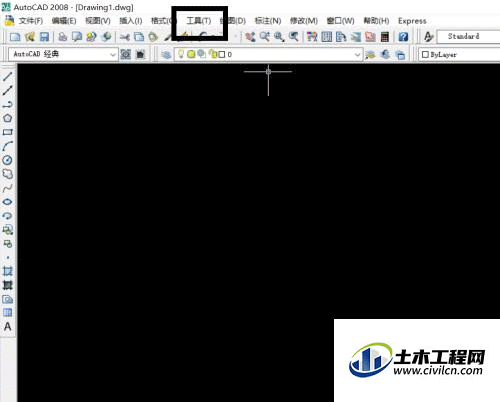The image size is (500, 402).
Task: Click the Insert Block tool
Action: [x=8, y=230]
